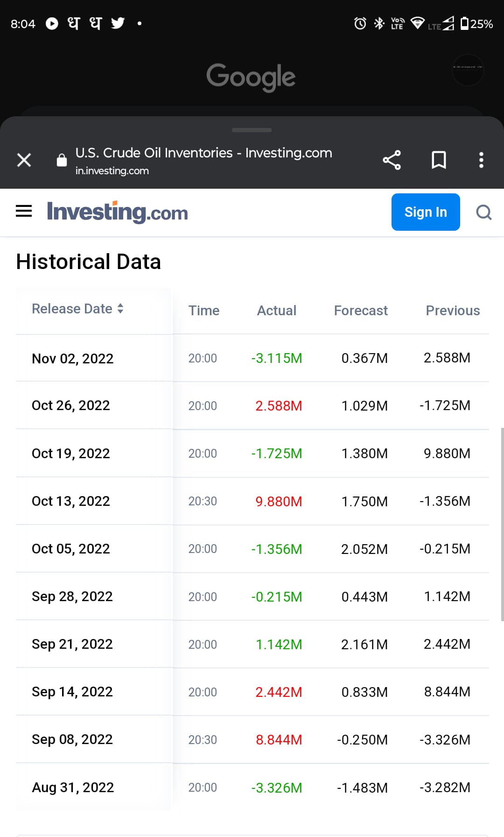Select actual value 2.588M in Oct 26 row
The image size is (504, 837).
[x=279, y=406]
